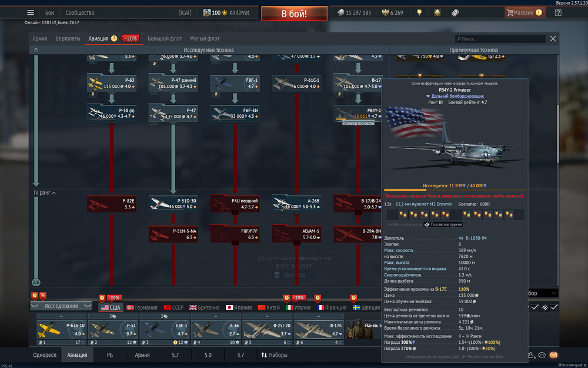
Task: Click the Конвертировать button under PB4Y-2
Action: pyautogui.click(x=359, y=123)
